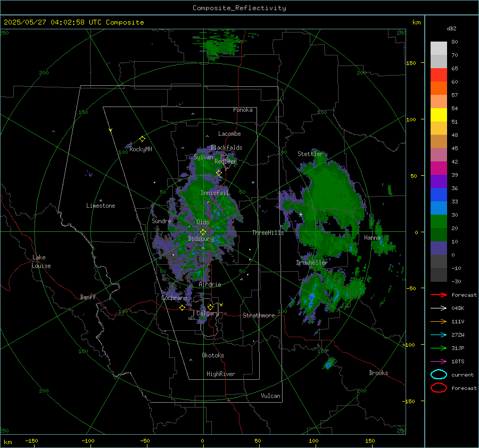Click the asterisk marker above Limestone

(101, 201)
